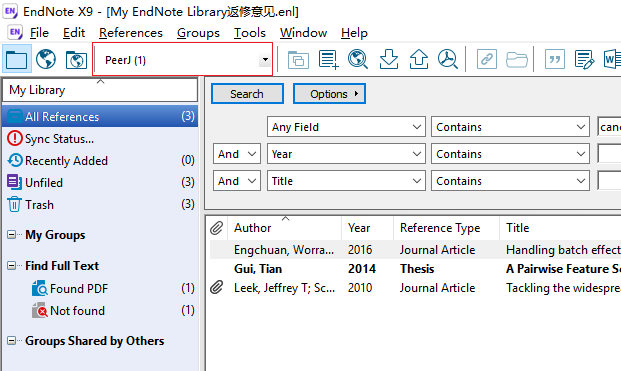This screenshot has height=371, width=621.
Task: Collapse Groups Shared by Others section
Action: click(11, 341)
